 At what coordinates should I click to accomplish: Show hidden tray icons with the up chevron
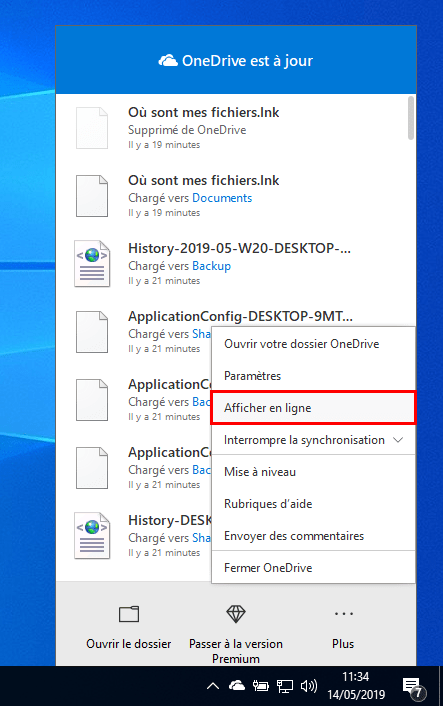[x=213, y=686]
